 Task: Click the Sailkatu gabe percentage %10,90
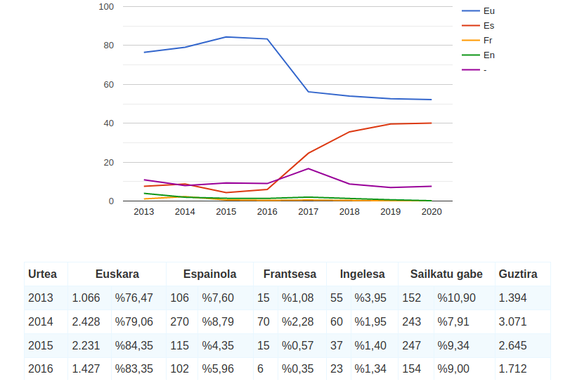coord(464,298)
